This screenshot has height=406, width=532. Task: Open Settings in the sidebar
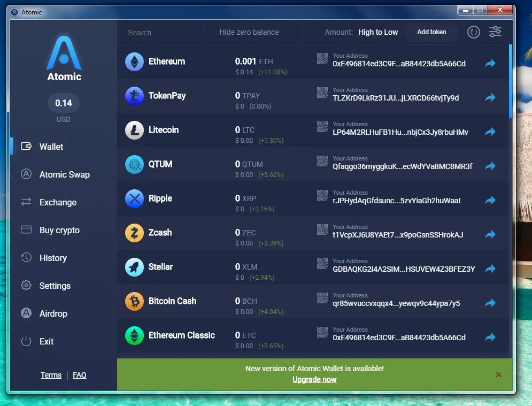[x=55, y=286]
